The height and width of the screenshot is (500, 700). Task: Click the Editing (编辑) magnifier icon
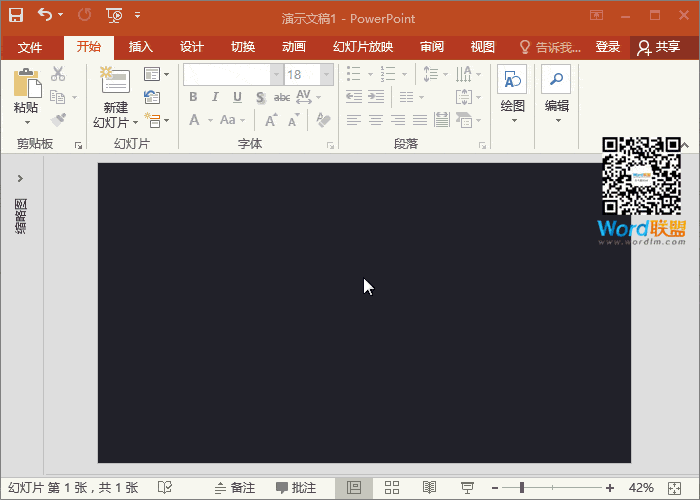coord(556,82)
